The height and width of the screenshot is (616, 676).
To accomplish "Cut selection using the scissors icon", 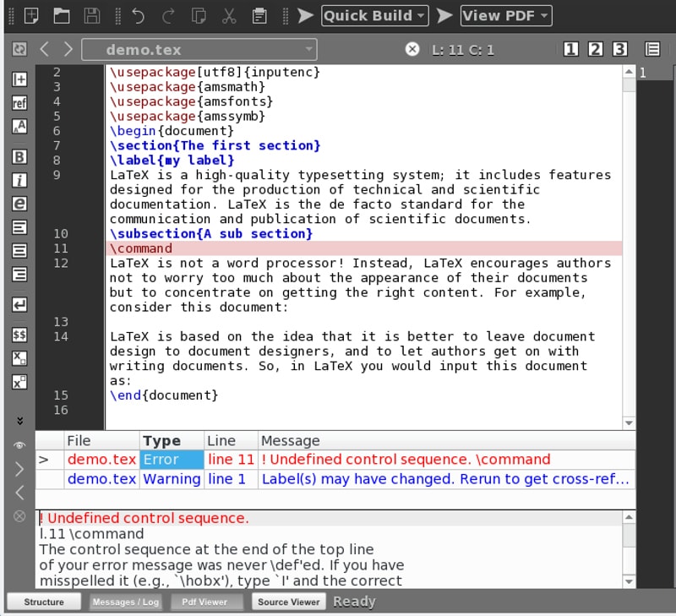I will 229,15.
